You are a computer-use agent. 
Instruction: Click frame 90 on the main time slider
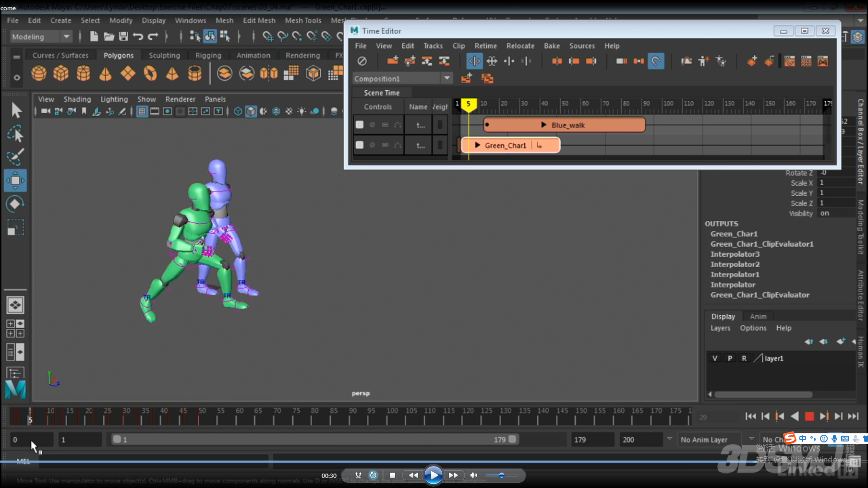pyautogui.click(x=353, y=416)
